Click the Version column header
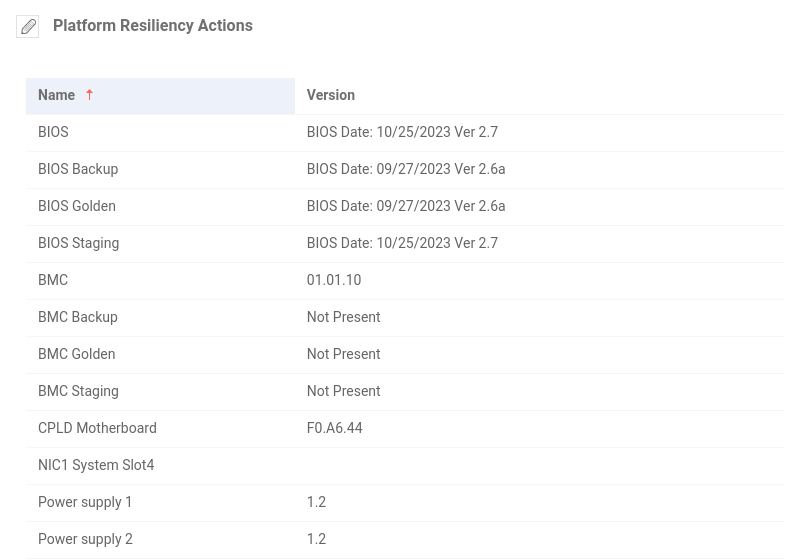Image resolution: width=798 pixels, height=560 pixels. pos(330,95)
